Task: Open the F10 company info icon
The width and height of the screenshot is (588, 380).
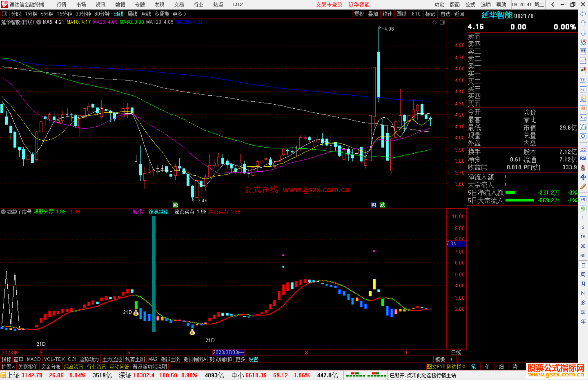Action: (583, 90)
